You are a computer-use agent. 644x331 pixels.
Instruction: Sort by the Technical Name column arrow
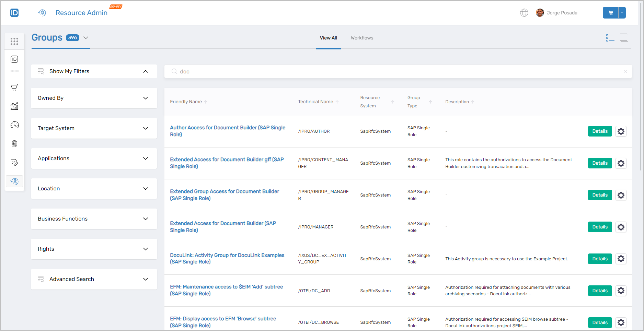(338, 102)
